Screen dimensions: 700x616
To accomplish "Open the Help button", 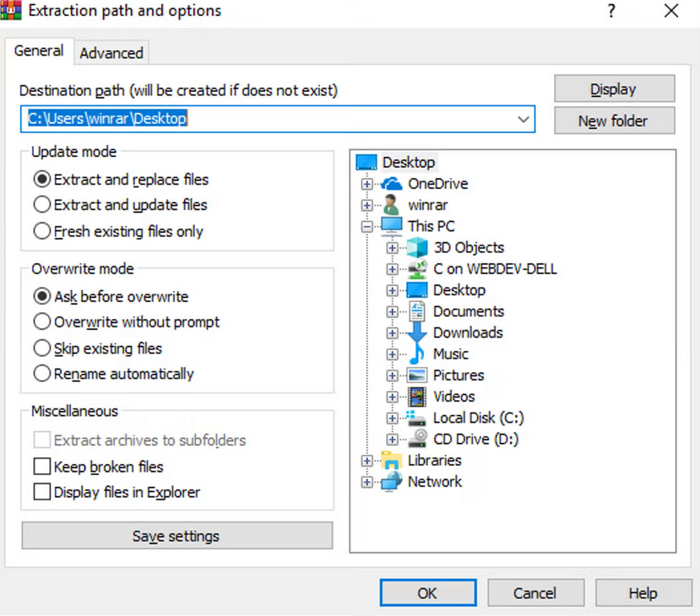I will [643, 593].
